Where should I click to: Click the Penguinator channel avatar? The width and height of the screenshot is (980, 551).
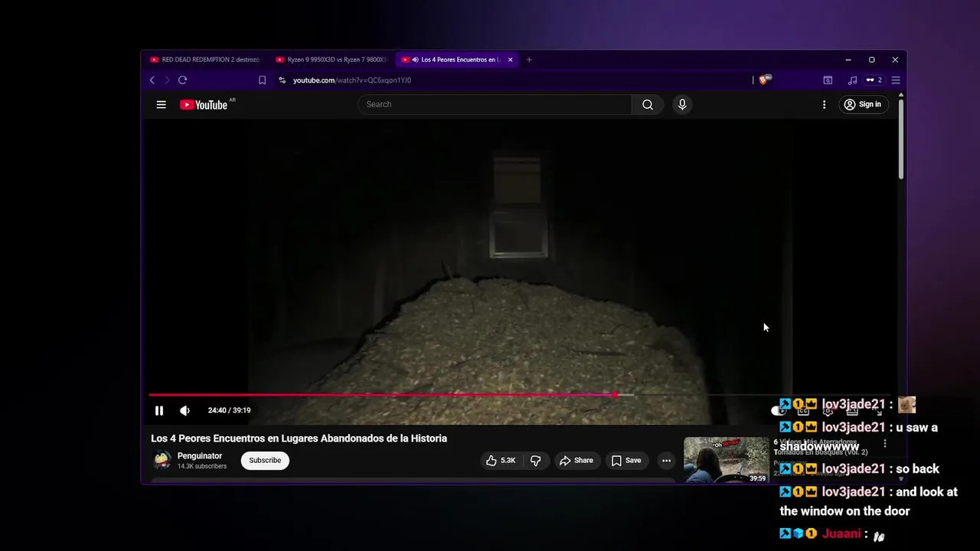point(162,460)
